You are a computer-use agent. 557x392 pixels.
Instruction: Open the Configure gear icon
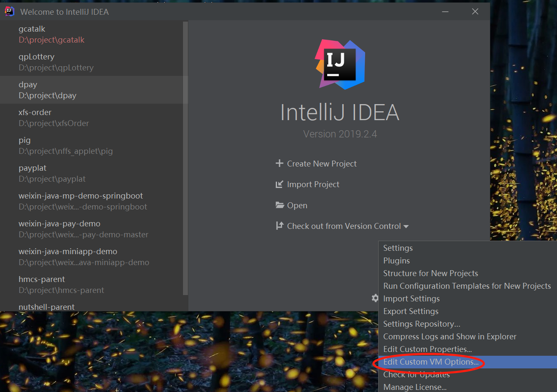coord(375,298)
